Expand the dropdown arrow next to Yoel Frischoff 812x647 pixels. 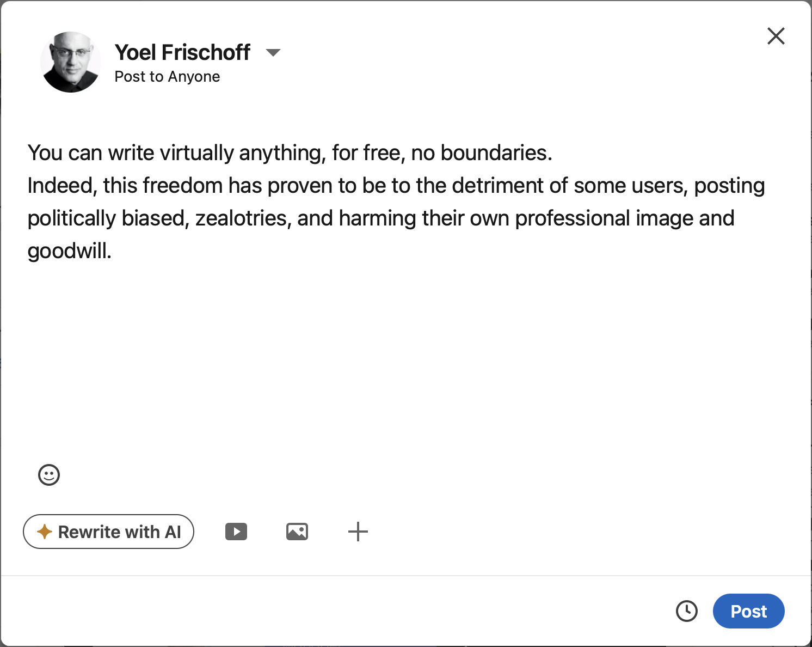click(x=274, y=53)
